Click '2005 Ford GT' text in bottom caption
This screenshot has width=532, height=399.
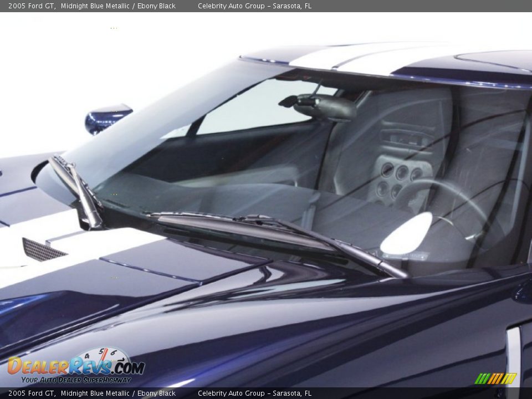(x=31, y=393)
